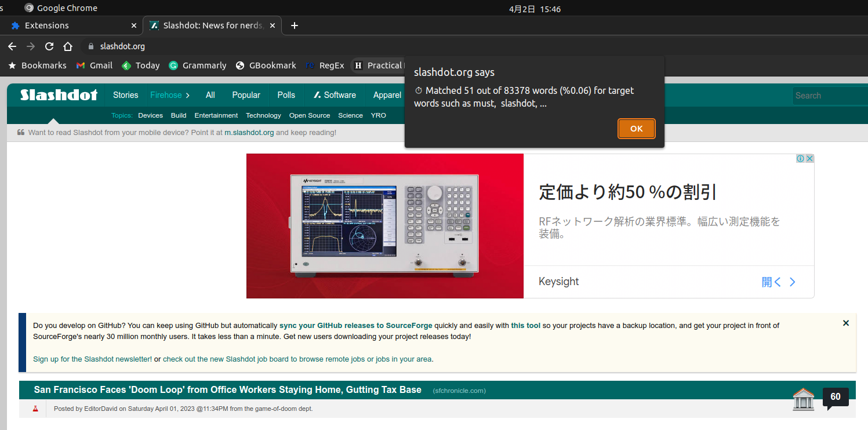Click the slashdot.org address bar URL
868x430 pixels.
[122, 46]
